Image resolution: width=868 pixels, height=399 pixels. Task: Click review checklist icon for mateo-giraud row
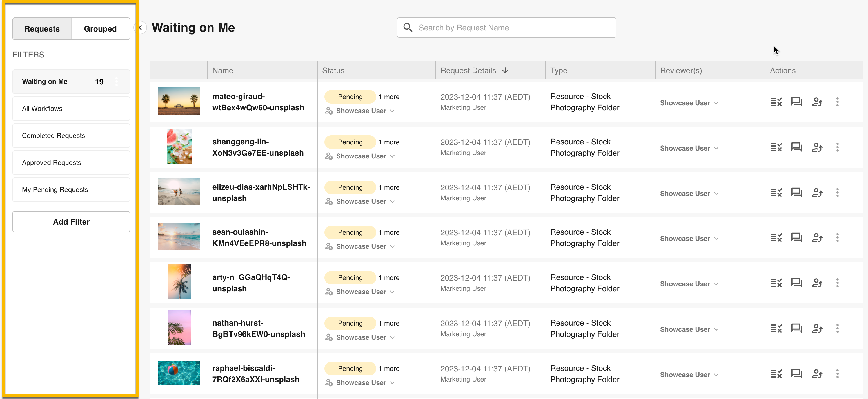point(776,102)
